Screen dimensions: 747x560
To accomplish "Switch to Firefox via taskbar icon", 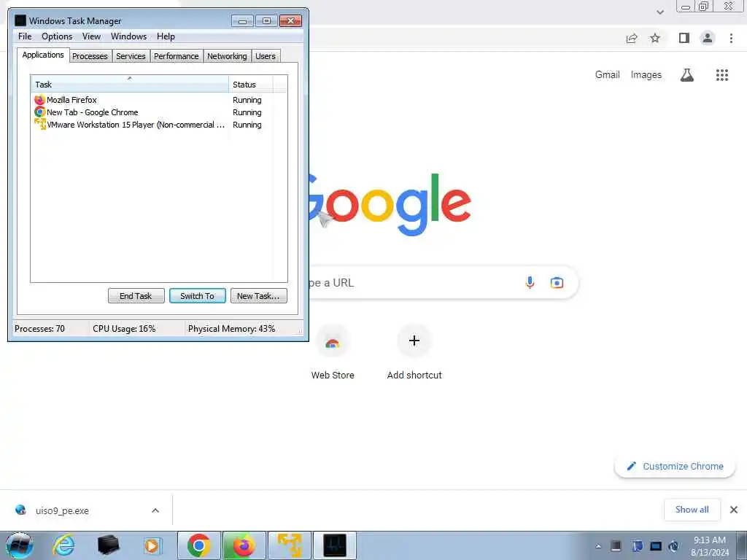I will point(244,545).
